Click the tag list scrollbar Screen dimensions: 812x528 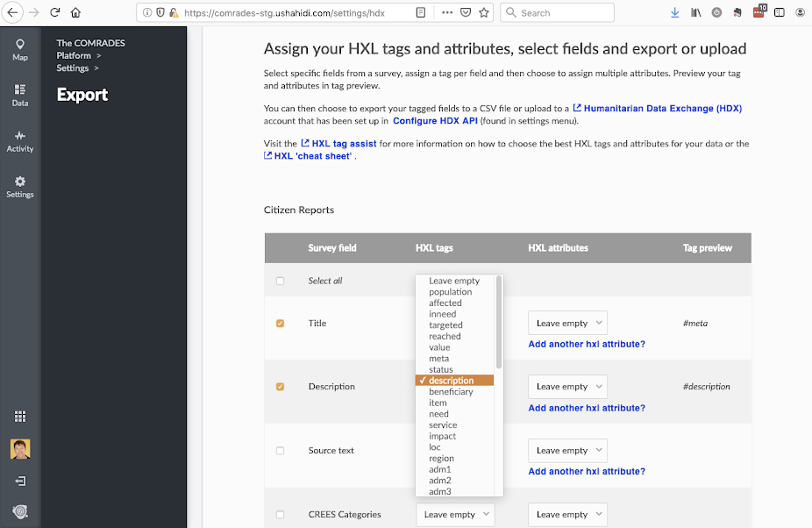(x=499, y=321)
